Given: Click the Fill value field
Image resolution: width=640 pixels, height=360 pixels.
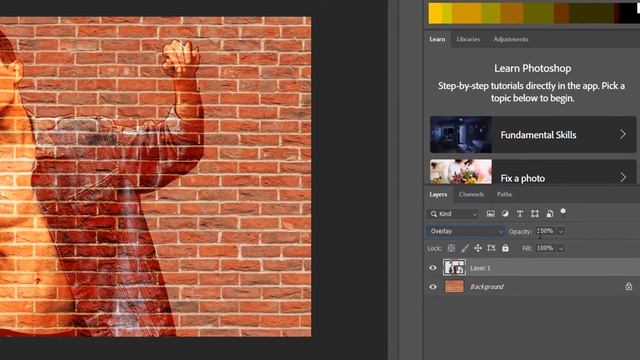Looking at the screenshot, I should click(546, 248).
